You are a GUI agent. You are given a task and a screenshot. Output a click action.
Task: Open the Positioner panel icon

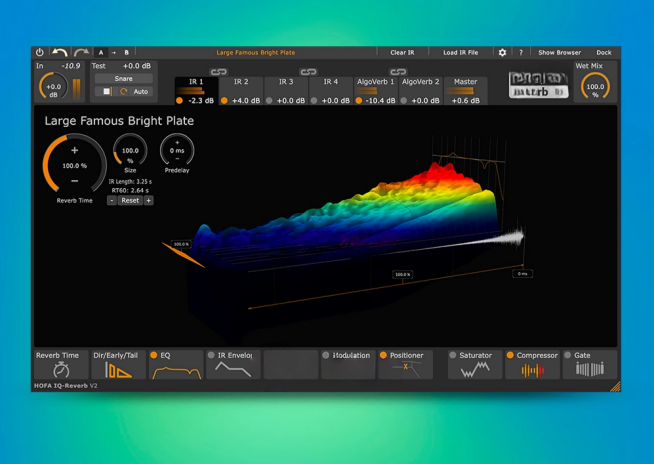tap(406, 369)
